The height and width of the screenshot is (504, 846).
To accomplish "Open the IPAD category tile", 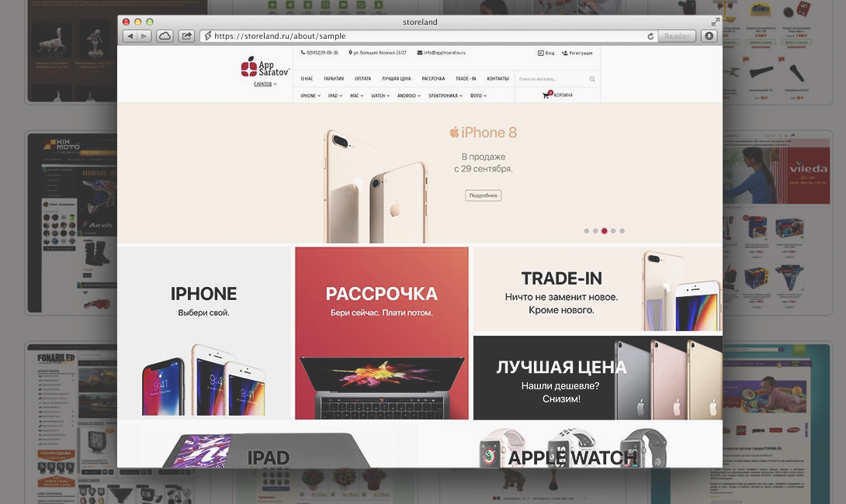I will [267, 446].
